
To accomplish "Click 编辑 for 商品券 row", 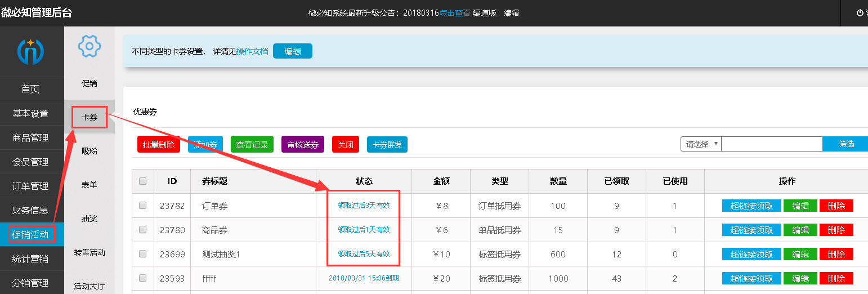I will tap(800, 230).
